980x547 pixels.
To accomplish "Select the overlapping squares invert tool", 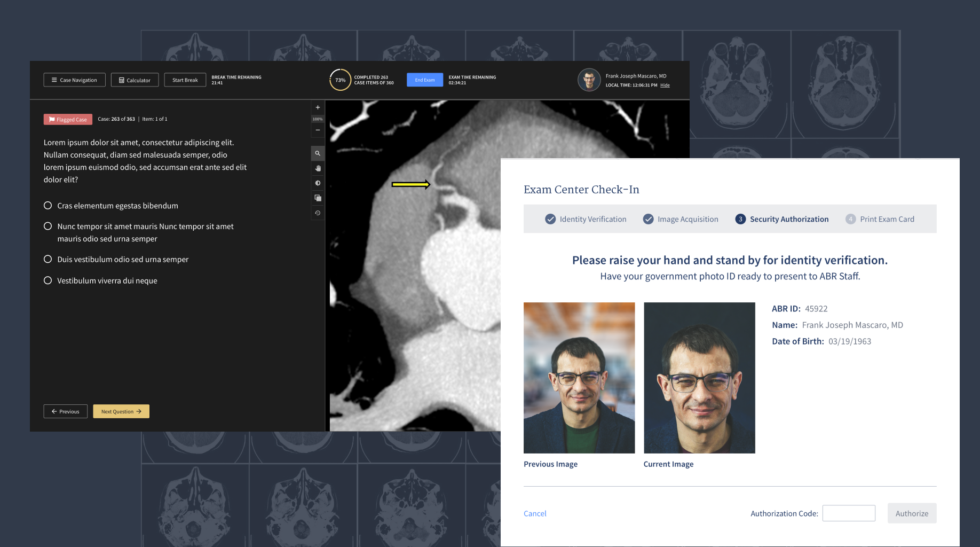I will pyautogui.click(x=318, y=198).
